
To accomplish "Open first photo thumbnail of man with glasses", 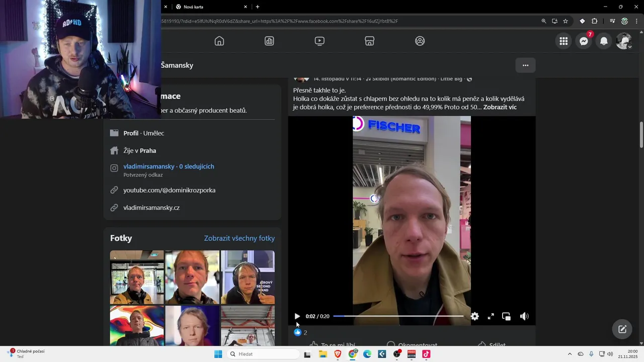I will coord(137,277).
